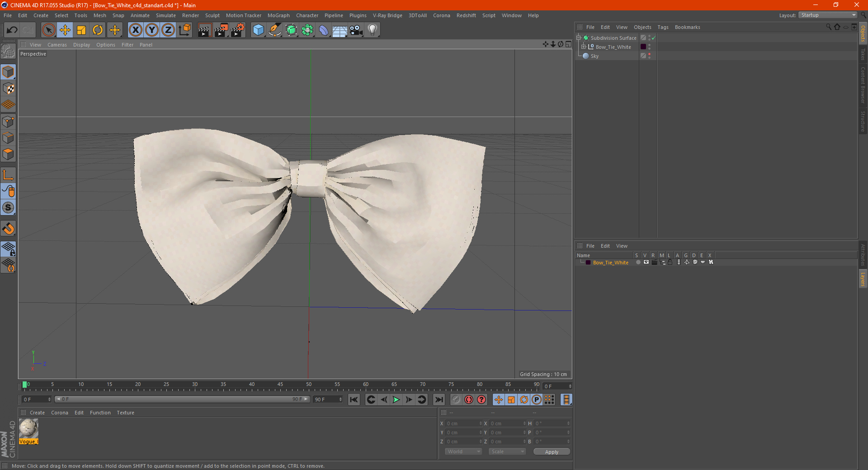Toggle Y axis lock
Image resolution: width=868 pixels, height=470 pixels.
click(x=152, y=30)
